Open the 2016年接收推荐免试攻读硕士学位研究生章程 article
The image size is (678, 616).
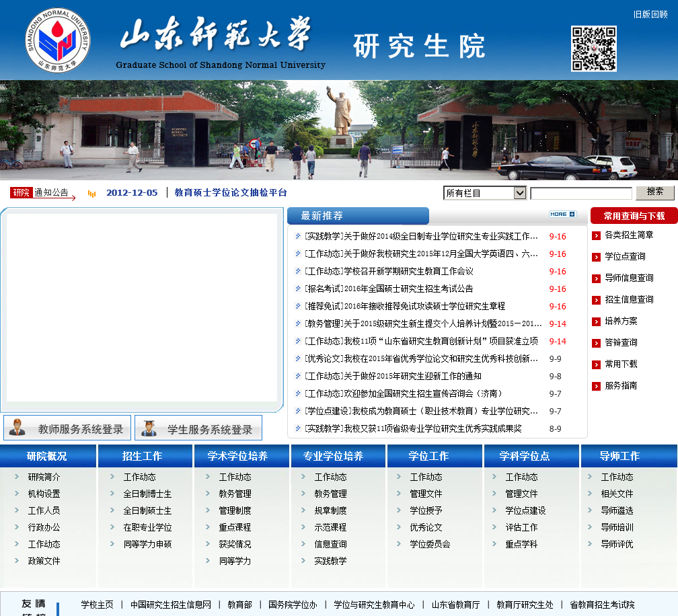[405, 306]
